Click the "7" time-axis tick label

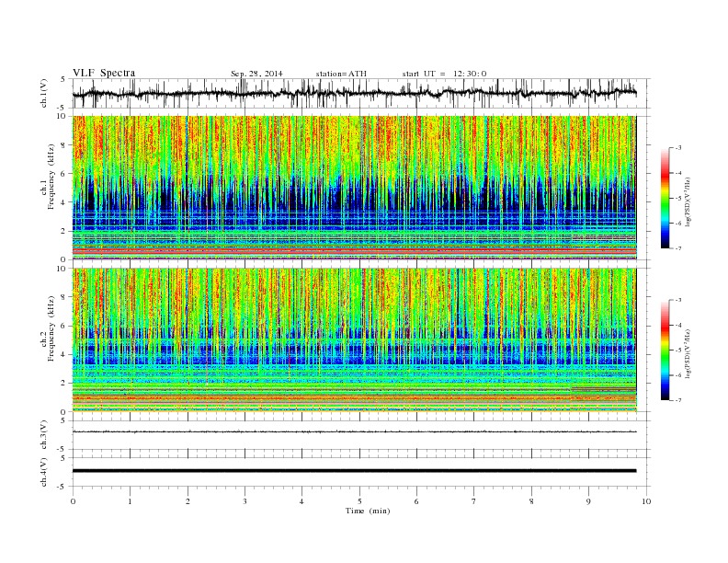[474, 501]
